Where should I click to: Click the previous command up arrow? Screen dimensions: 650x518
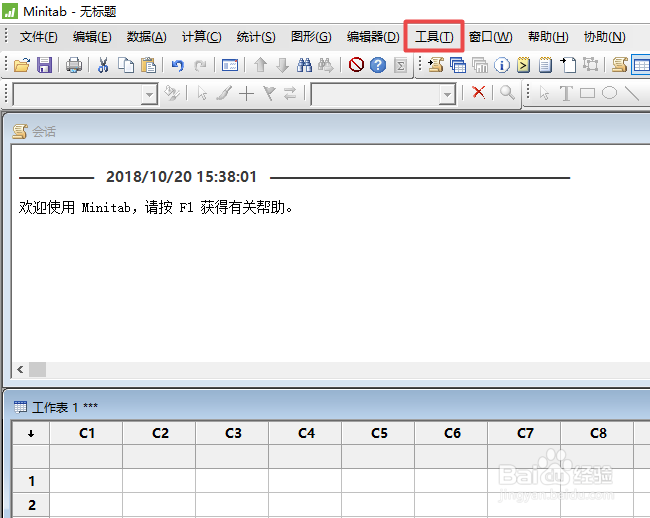coord(260,65)
